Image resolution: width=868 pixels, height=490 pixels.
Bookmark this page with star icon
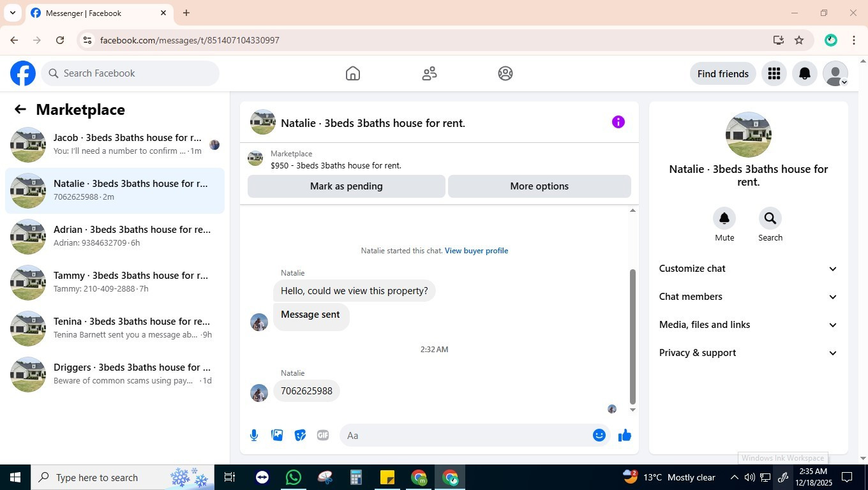(x=799, y=40)
